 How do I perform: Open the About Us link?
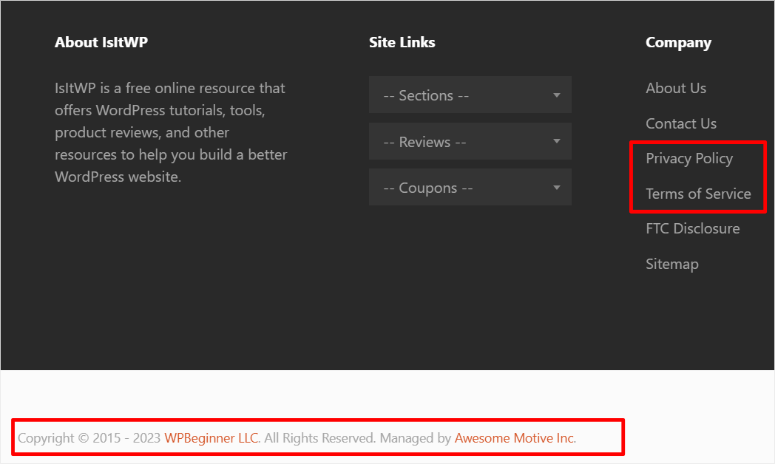coord(676,88)
